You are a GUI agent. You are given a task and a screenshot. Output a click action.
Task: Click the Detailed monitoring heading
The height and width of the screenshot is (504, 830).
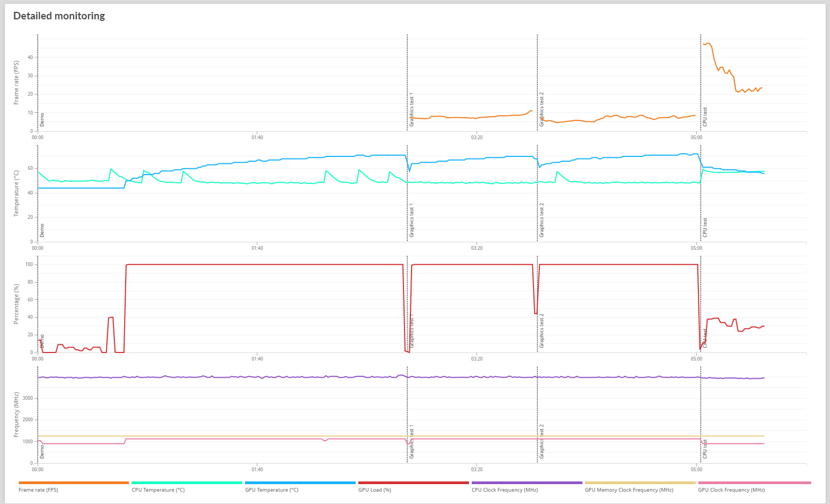coord(59,16)
